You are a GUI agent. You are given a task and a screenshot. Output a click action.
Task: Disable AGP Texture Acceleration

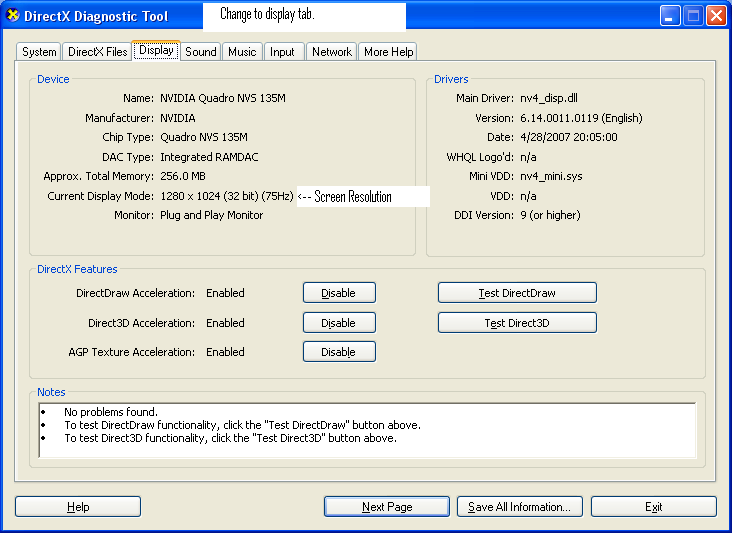339,352
